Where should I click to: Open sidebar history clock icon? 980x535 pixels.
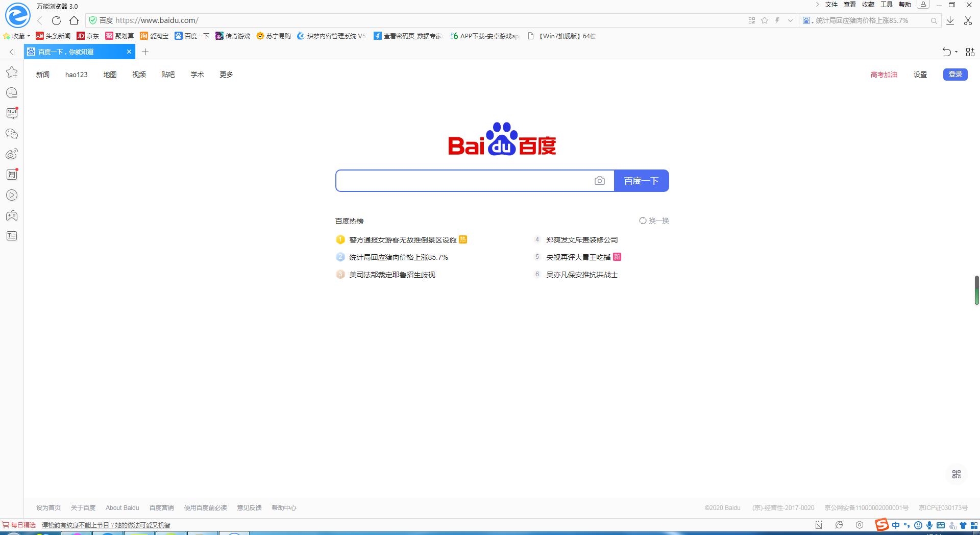click(12, 93)
